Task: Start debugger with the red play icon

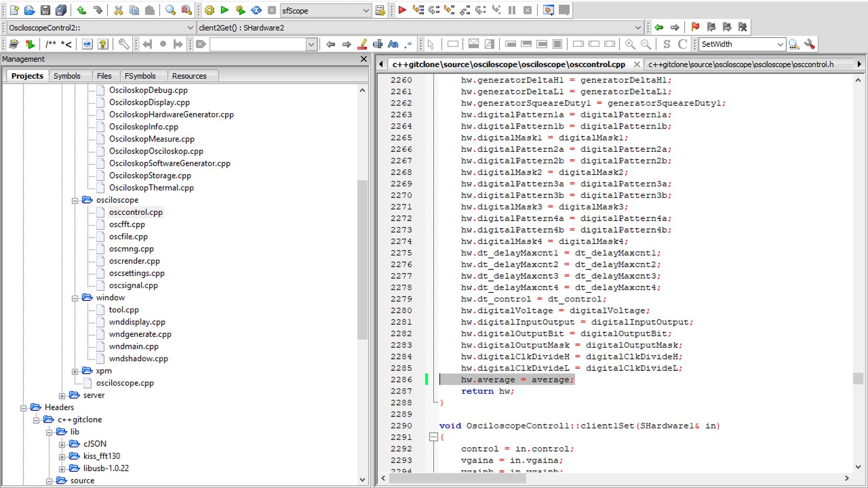Action: pos(402,10)
